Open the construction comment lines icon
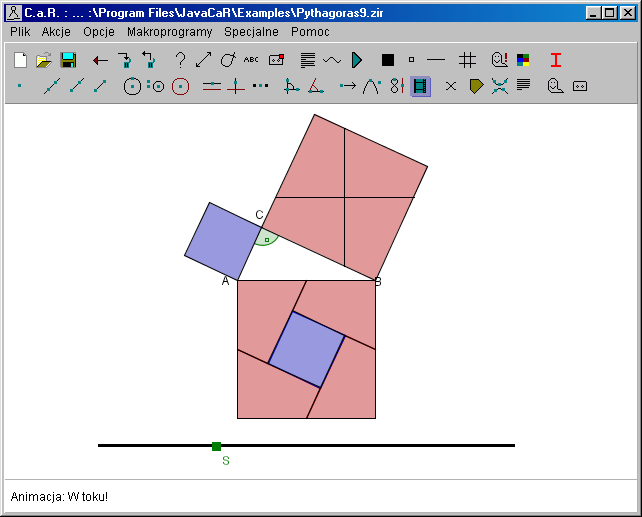Viewport: 642px width, 517px height. tap(308, 60)
